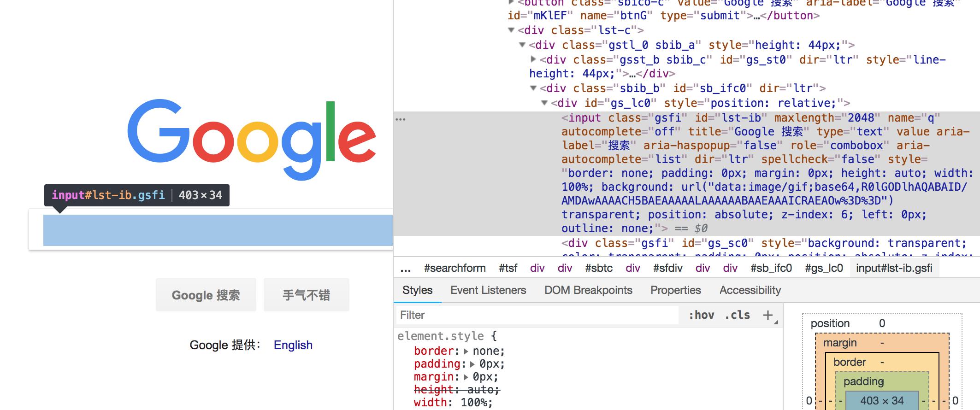Collapse the div gs_lc0 node
This screenshot has width=980, height=410.
pyautogui.click(x=544, y=103)
